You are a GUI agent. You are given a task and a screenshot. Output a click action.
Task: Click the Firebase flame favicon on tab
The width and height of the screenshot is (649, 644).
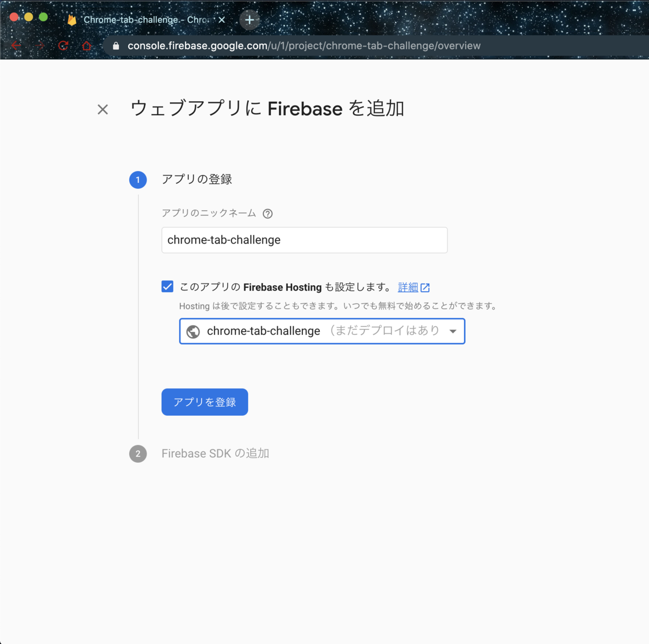[71, 20]
